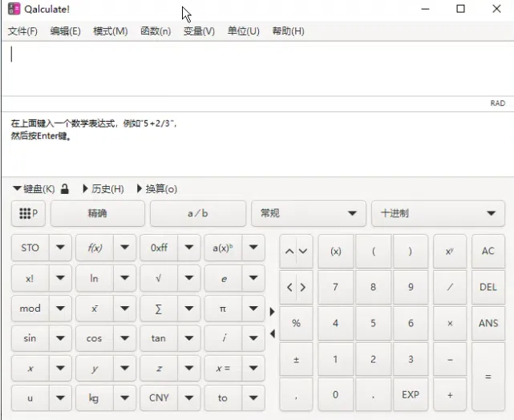Open the 模式(M) menu
Image resolution: width=514 pixels, height=420 pixels.
111,31
